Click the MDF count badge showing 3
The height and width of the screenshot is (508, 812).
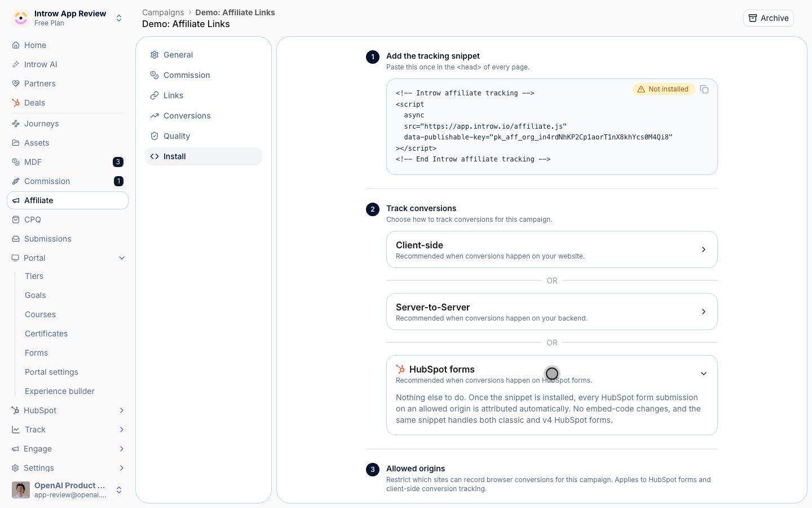[118, 162]
